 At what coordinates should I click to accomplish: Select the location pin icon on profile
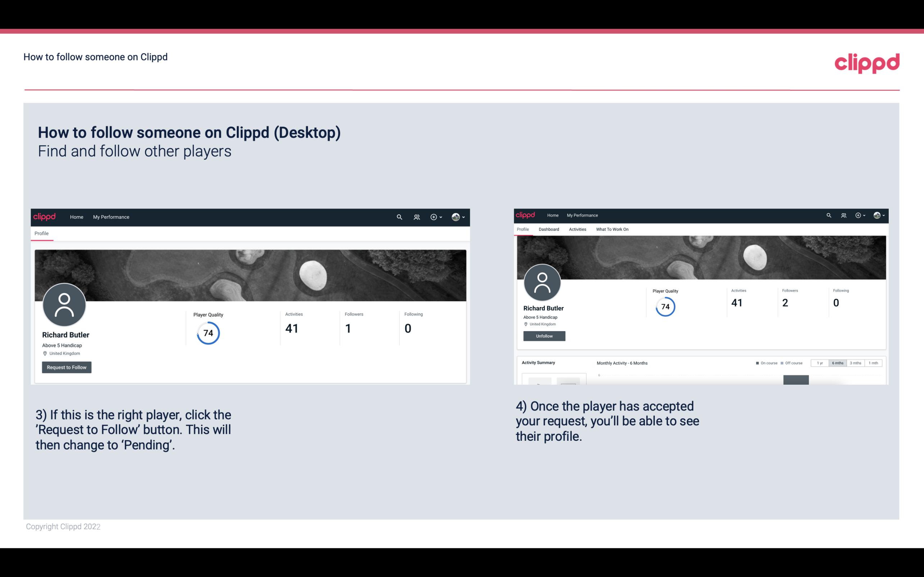click(x=45, y=353)
